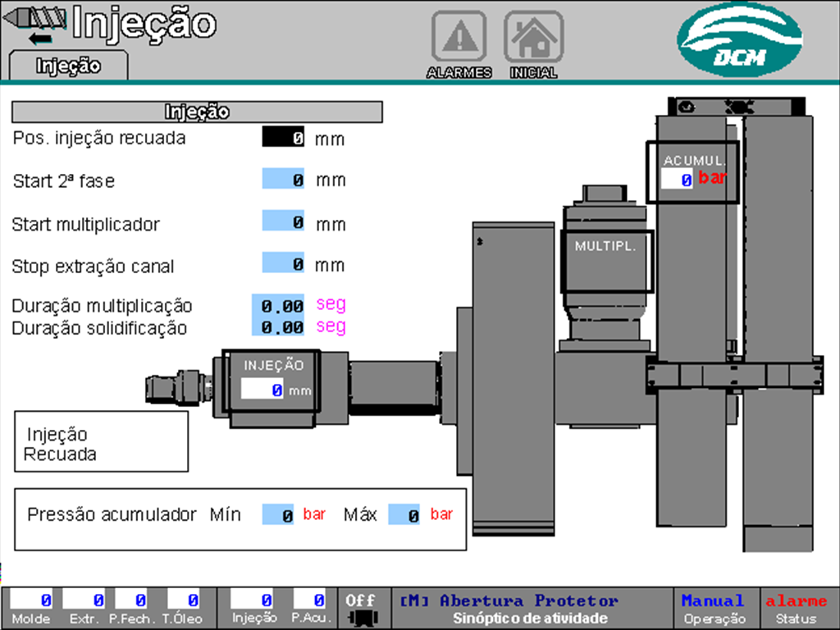Click the Start multiplicador value field

(x=284, y=221)
